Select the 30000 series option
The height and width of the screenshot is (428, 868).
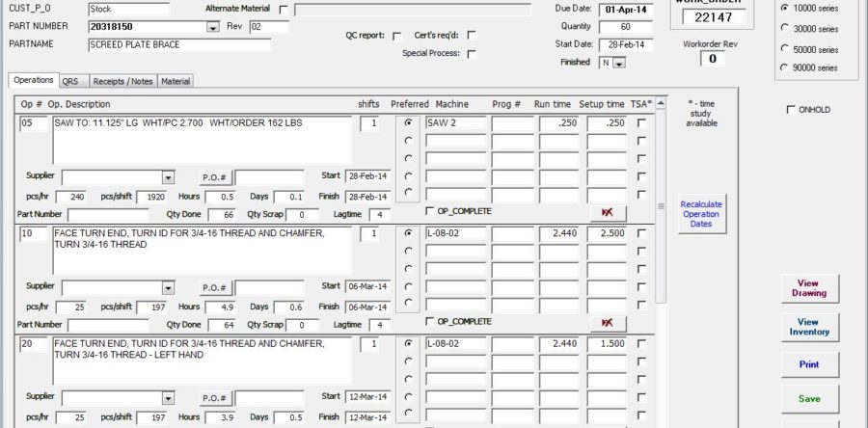(x=784, y=28)
